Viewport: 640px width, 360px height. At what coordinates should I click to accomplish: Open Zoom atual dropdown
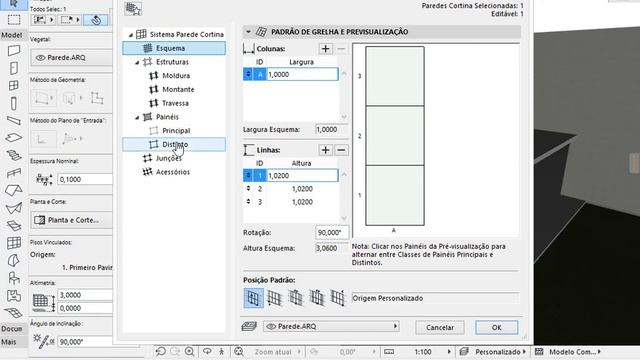tap(278, 351)
